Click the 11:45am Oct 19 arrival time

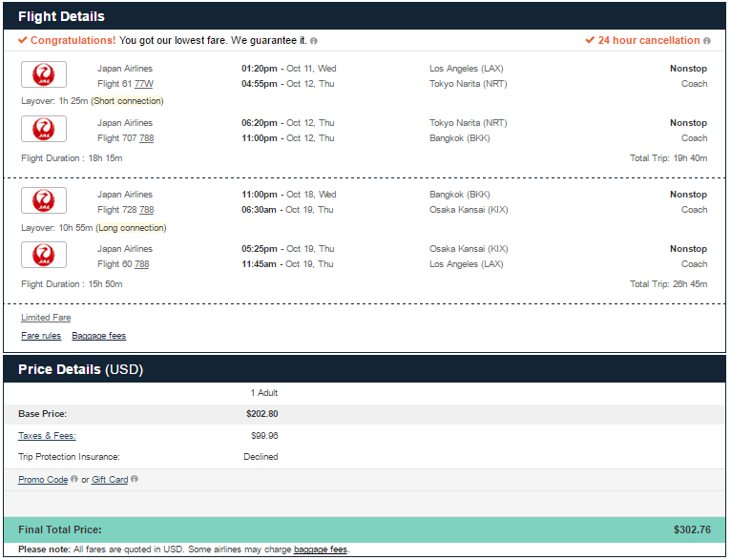tap(287, 264)
